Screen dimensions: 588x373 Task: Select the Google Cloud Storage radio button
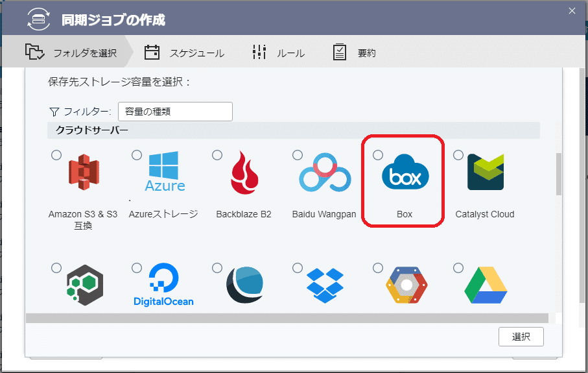point(378,268)
